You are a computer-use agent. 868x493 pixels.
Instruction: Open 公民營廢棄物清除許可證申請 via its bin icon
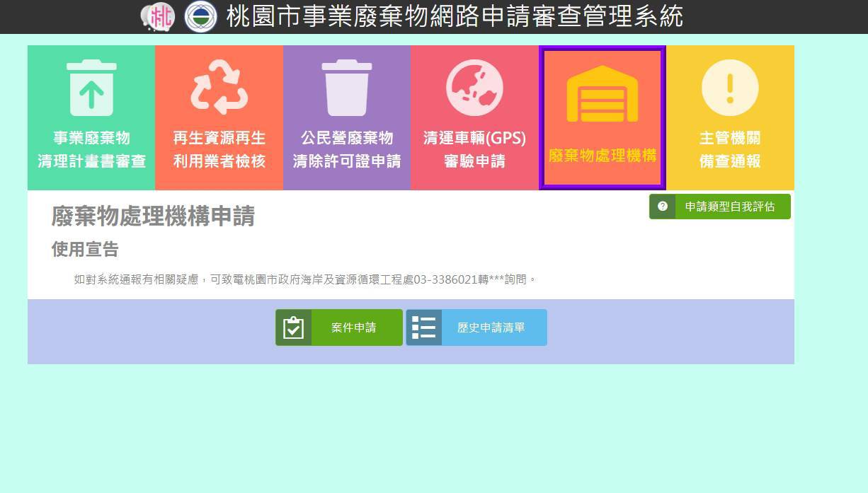pyautogui.click(x=346, y=86)
